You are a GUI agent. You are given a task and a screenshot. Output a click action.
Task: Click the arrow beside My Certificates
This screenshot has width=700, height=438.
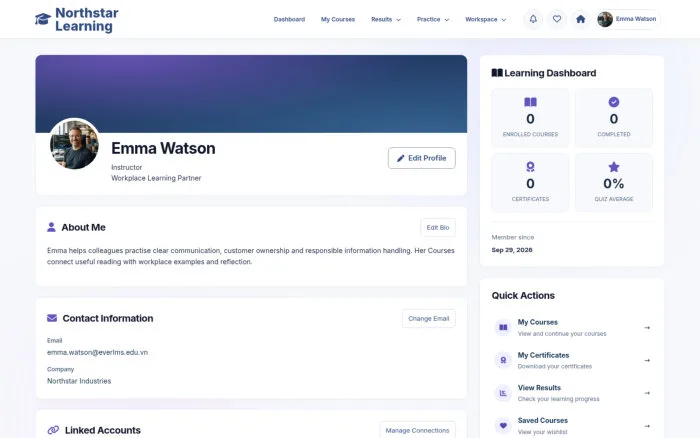[x=647, y=360]
